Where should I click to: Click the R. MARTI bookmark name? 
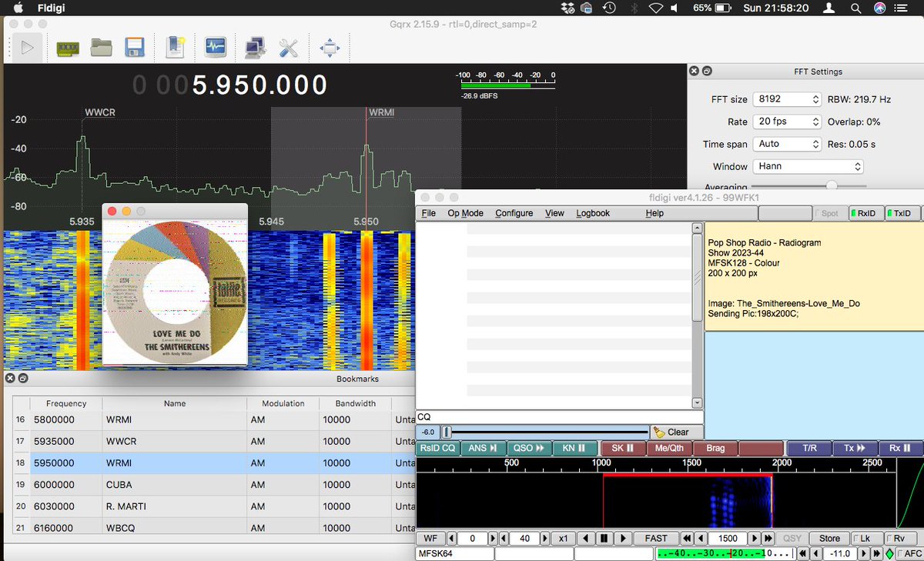[x=126, y=506]
